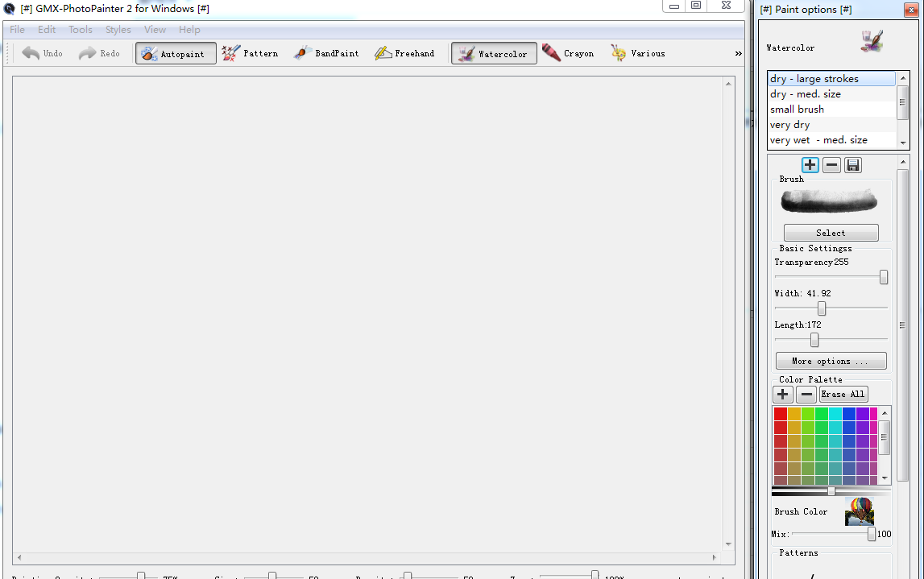The image size is (924, 579).
Task: Add a color with Color Palette plus button
Action: click(782, 394)
